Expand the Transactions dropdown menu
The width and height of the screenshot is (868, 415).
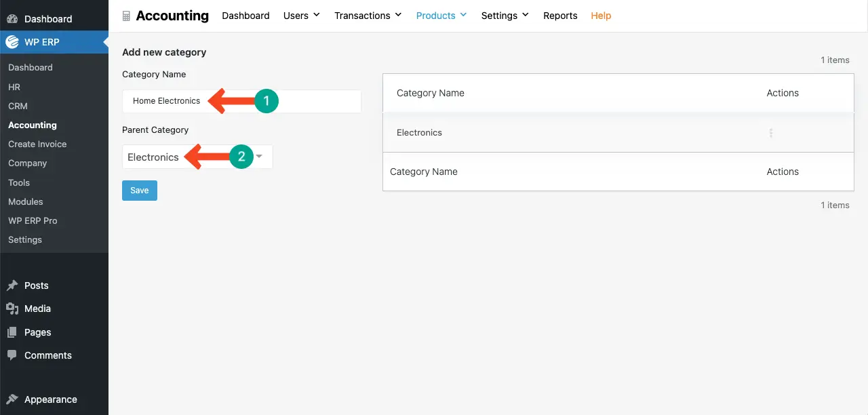pos(368,16)
